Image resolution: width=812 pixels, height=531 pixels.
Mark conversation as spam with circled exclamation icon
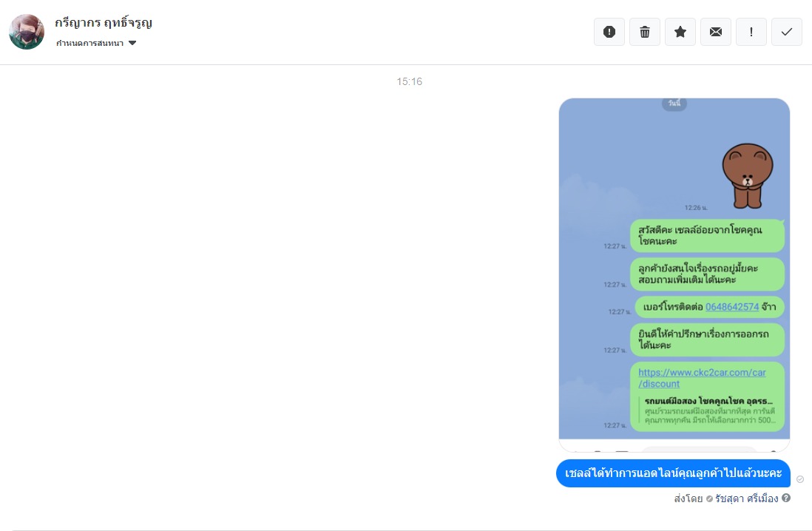pos(609,32)
